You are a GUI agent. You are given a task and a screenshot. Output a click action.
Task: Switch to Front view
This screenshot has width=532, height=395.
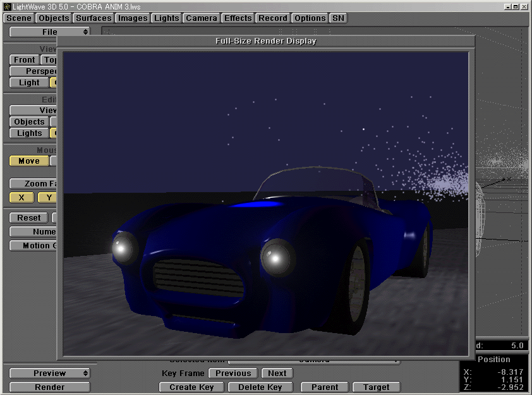(x=23, y=59)
